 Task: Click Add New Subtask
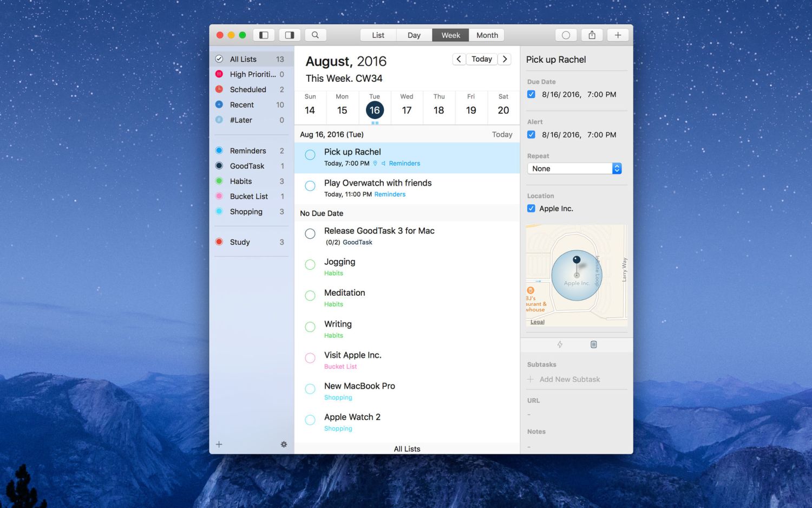(x=569, y=380)
